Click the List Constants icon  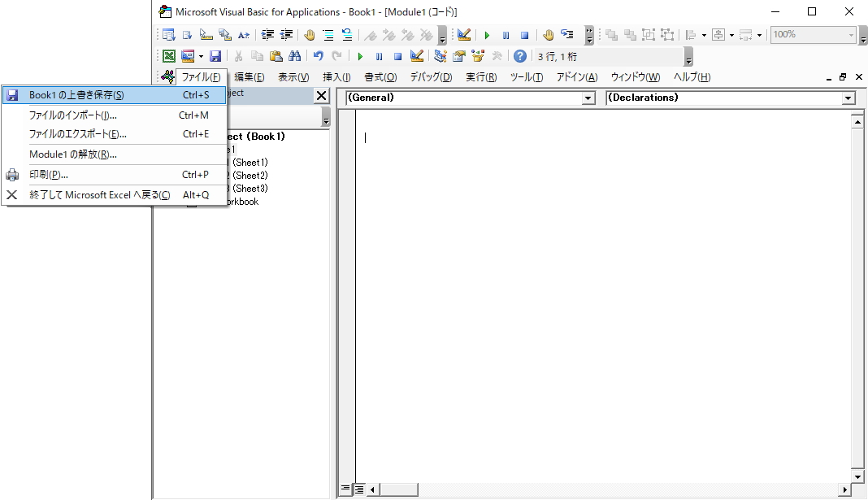tap(187, 35)
